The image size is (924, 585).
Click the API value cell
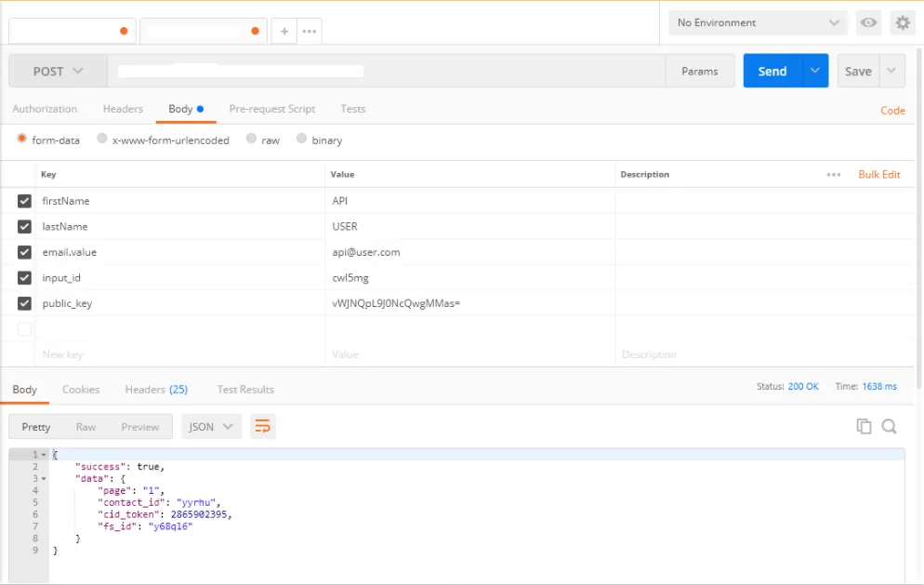[x=469, y=201]
